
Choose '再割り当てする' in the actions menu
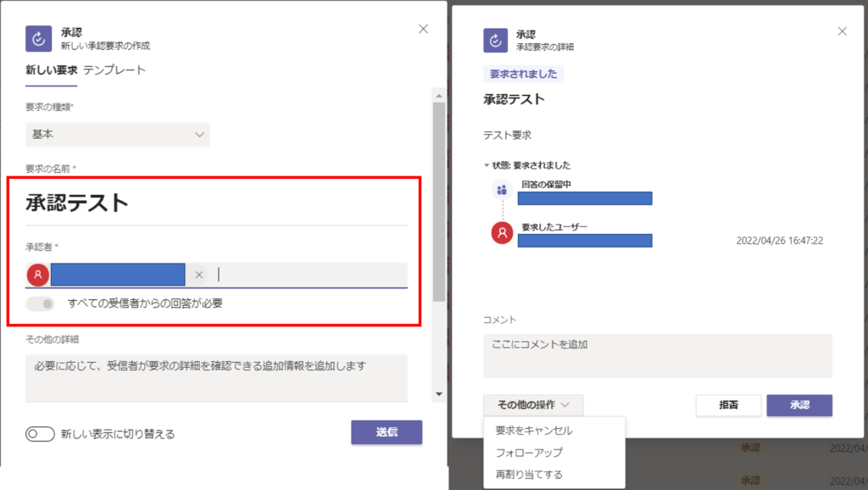(529, 475)
